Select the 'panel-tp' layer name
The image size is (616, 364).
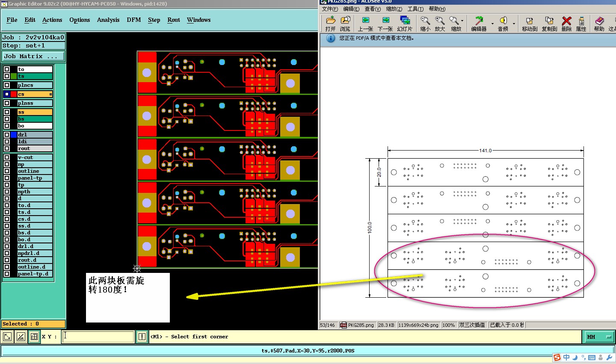[35, 178]
